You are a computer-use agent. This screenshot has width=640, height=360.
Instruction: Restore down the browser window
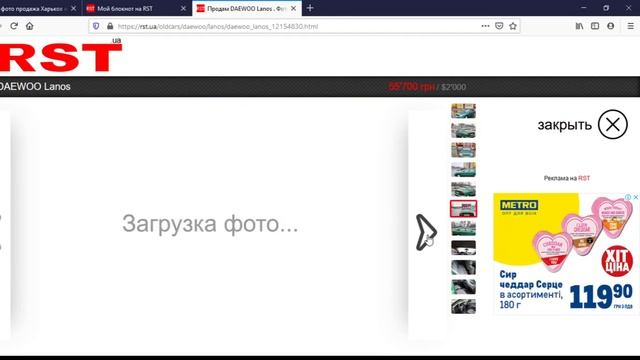click(606, 8)
